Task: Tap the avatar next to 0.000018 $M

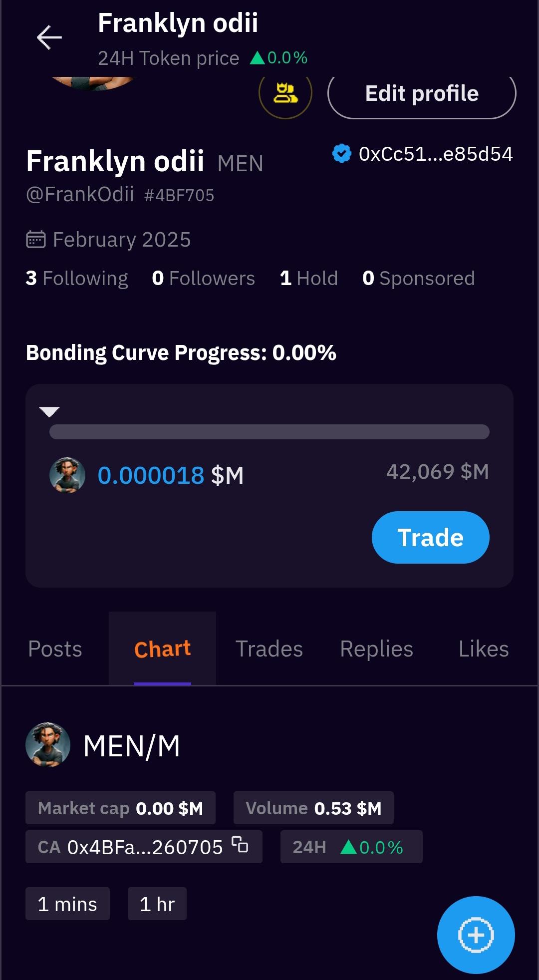Action: tap(67, 475)
